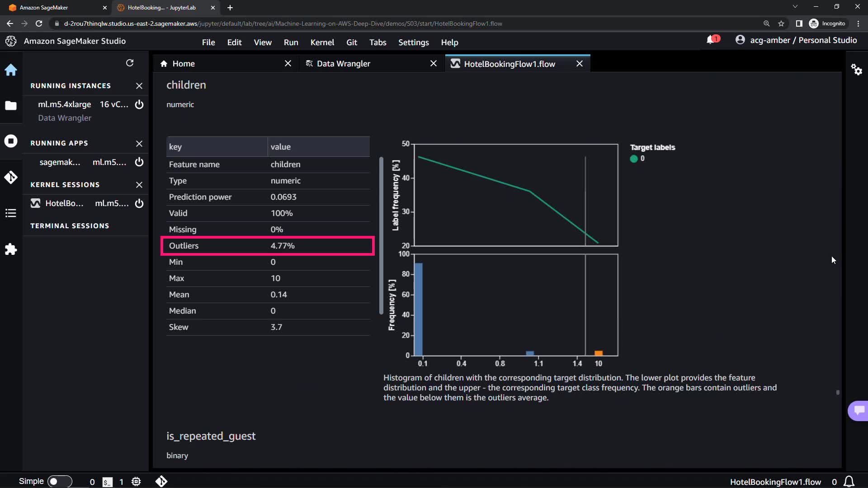Open the Settings menu
868x488 pixels.
(413, 42)
